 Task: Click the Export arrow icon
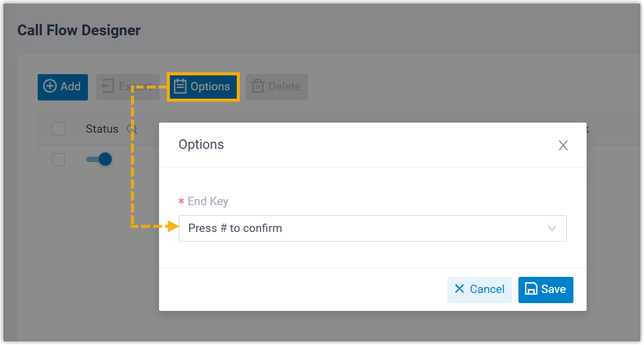click(108, 87)
